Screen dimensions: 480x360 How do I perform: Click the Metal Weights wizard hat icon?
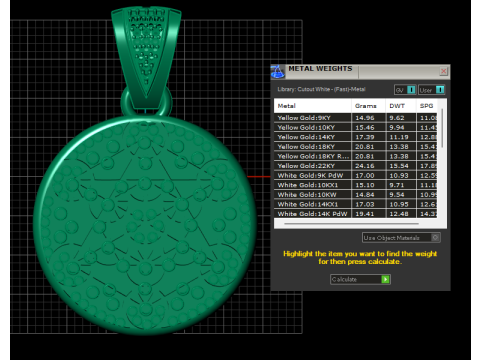[278, 72]
